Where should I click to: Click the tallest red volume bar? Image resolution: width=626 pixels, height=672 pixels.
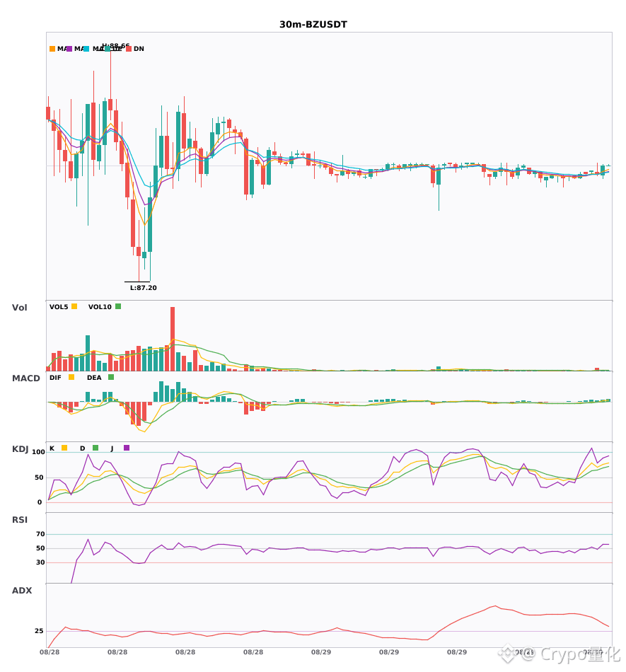click(x=173, y=339)
